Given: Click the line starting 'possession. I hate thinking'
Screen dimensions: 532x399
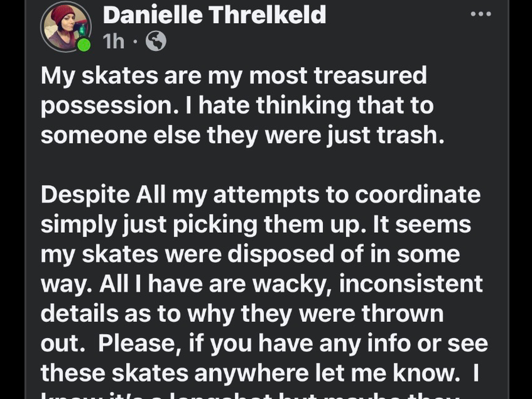Looking at the screenshot, I should click(x=237, y=106).
